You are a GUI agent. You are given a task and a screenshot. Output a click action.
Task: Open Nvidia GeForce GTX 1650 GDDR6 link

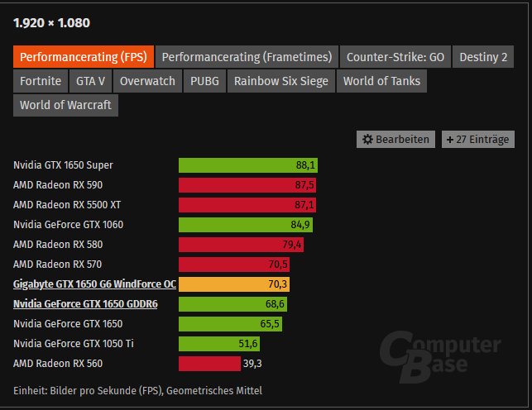(85, 304)
